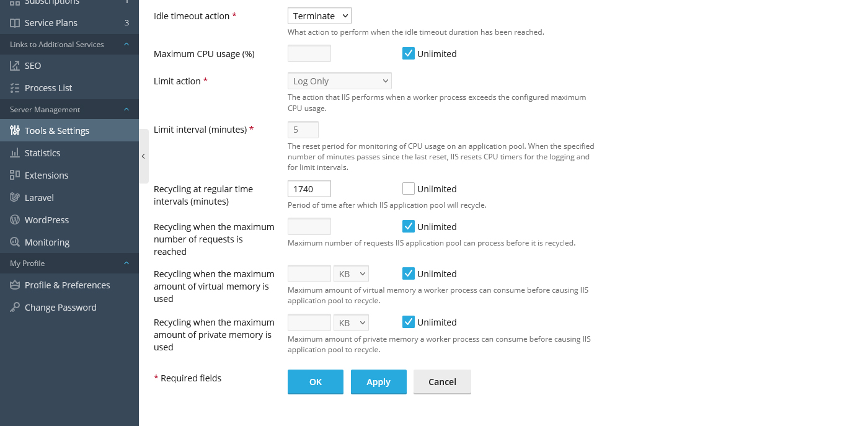Check Unlimited for recycling time intervals
Viewport: 868px width, 426px height.
pyautogui.click(x=409, y=189)
